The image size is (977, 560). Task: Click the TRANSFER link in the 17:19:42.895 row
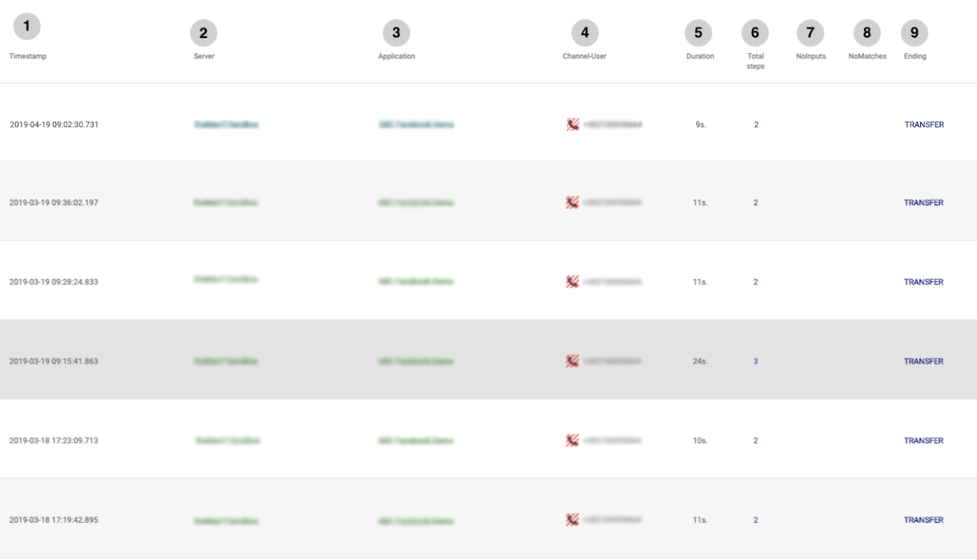924,519
